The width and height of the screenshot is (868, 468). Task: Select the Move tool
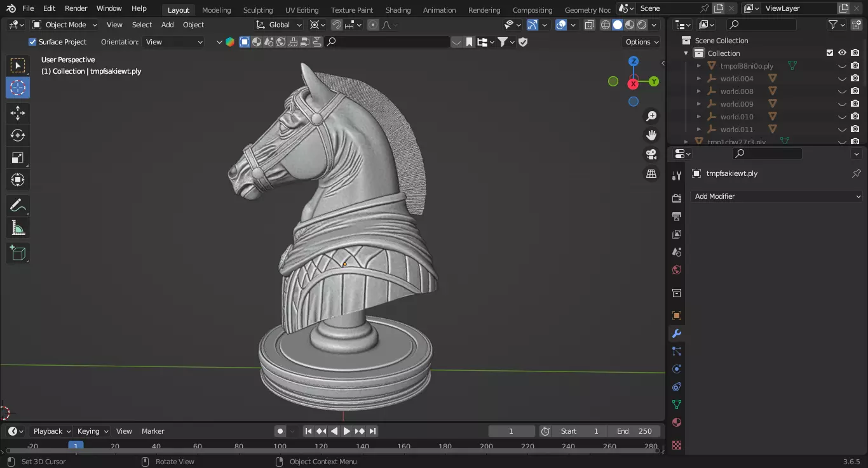click(x=18, y=113)
